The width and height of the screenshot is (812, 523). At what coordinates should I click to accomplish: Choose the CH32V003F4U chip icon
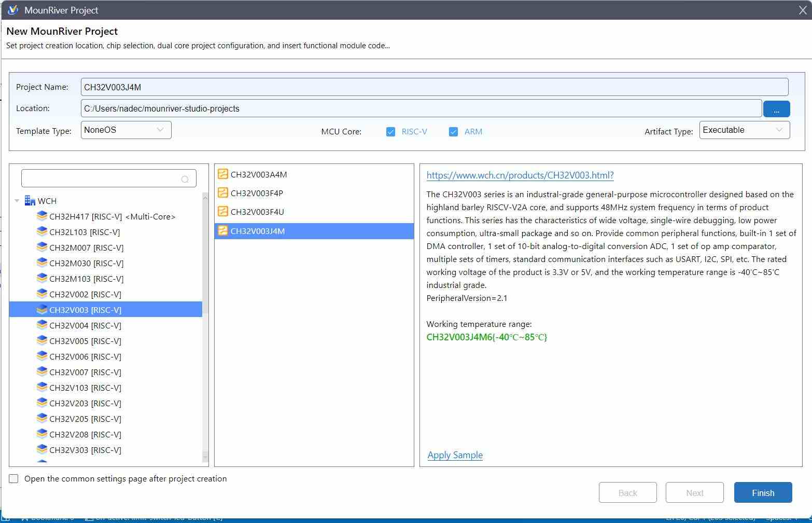[x=223, y=212]
